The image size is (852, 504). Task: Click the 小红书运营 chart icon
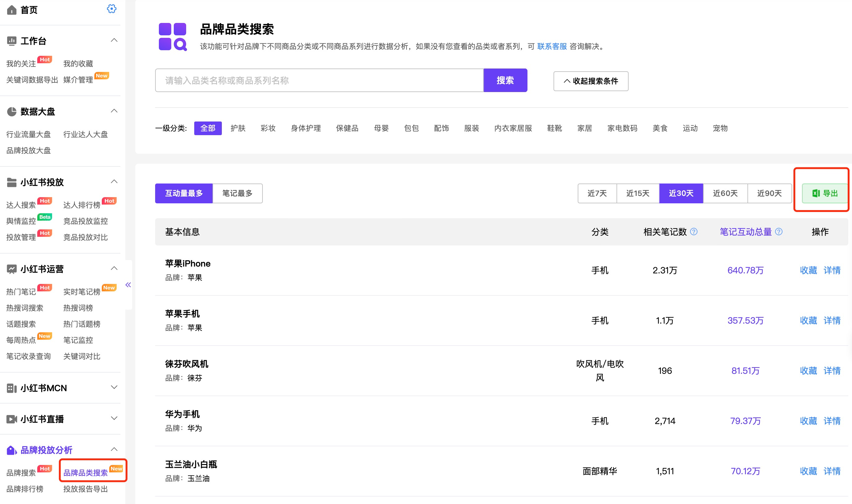coord(11,269)
